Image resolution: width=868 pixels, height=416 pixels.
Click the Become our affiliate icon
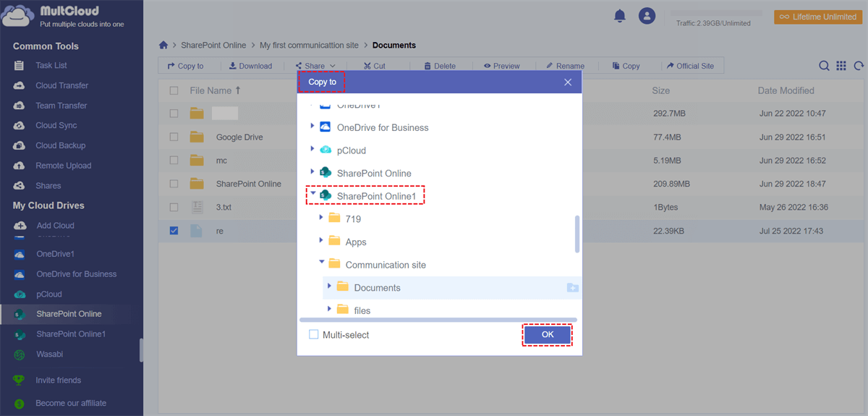tap(20, 403)
